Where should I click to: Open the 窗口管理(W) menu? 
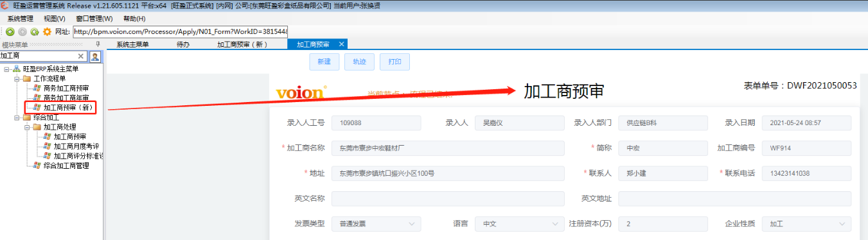click(94, 19)
